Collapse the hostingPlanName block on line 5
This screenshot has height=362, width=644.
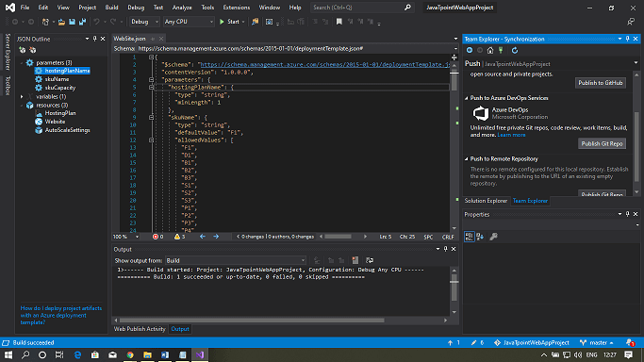[151, 87]
